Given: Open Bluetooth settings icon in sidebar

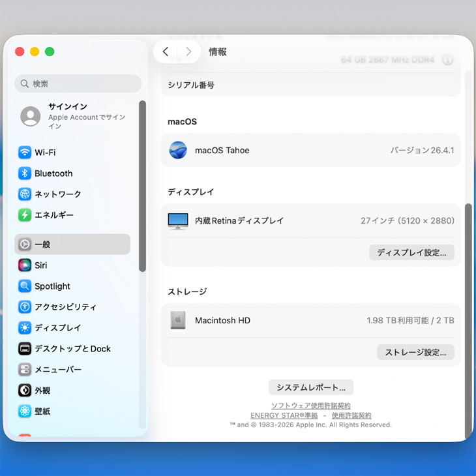Looking at the screenshot, I should [x=25, y=173].
